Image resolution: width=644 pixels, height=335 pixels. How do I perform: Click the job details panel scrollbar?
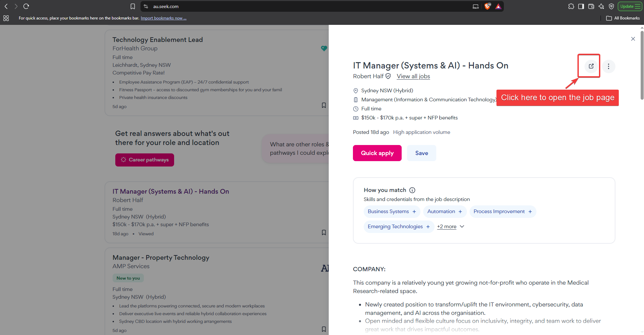click(642, 65)
